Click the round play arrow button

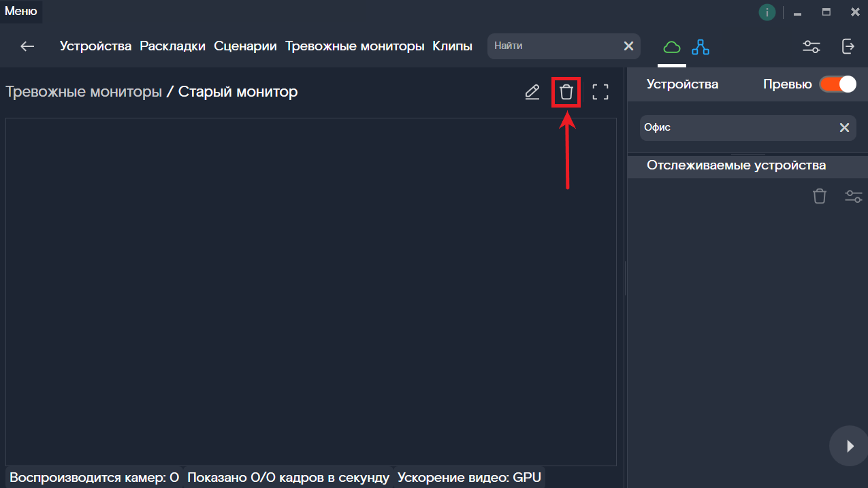[x=849, y=446]
